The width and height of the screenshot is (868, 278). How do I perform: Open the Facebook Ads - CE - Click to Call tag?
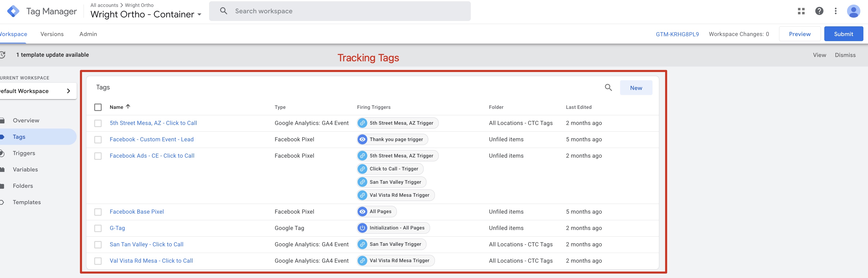click(152, 156)
